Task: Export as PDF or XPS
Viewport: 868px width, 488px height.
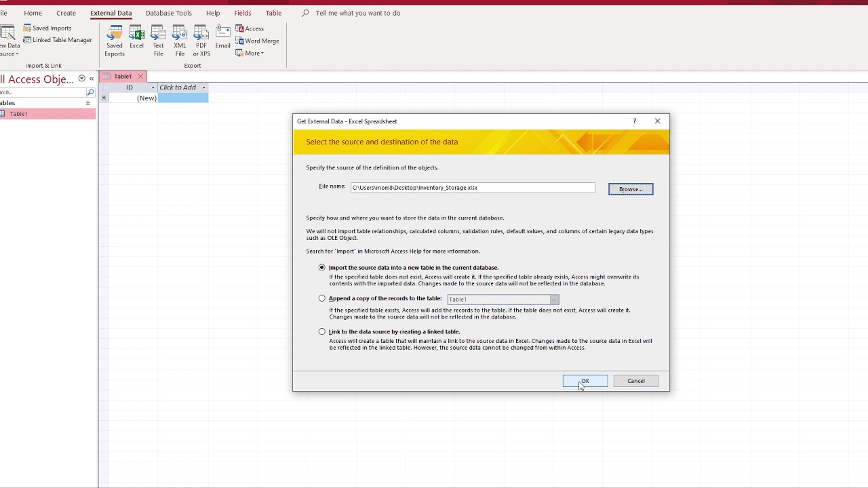Action: click(201, 41)
